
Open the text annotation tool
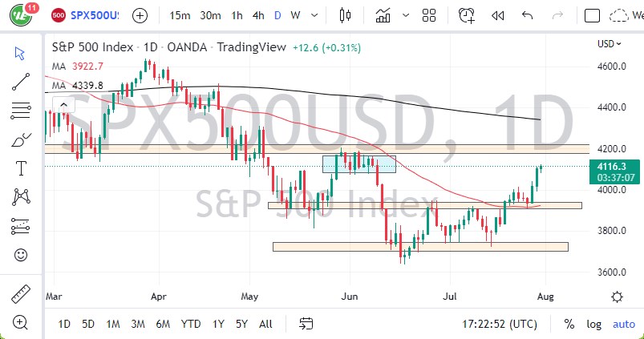21,167
